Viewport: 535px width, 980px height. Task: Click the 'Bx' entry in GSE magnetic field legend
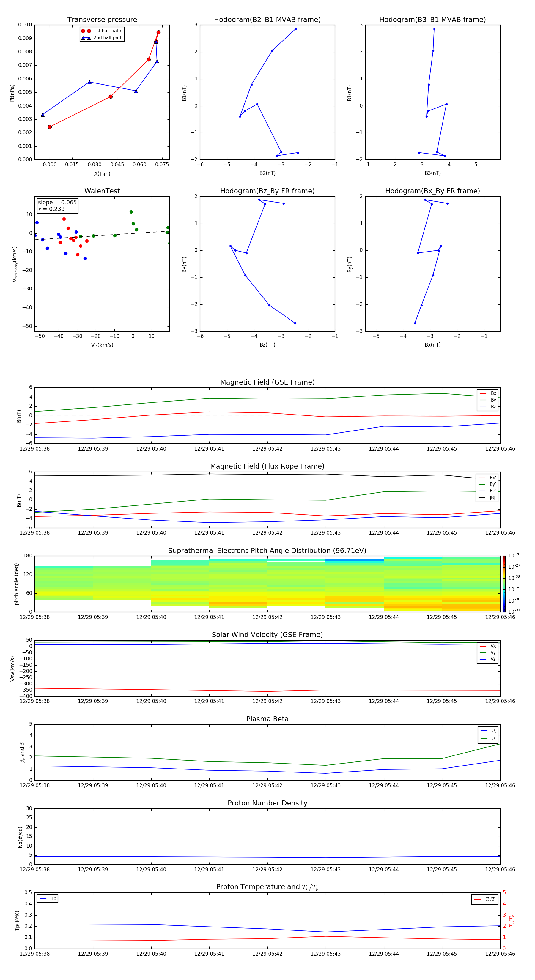coord(488,393)
